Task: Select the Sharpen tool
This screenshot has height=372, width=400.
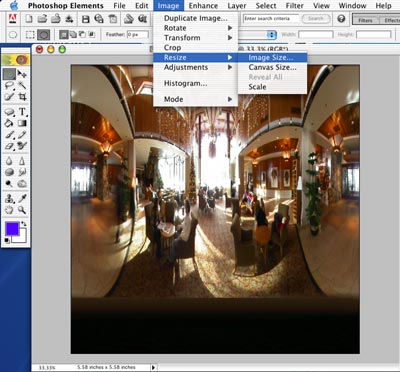Action: pyautogui.click(x=22, y=161)
